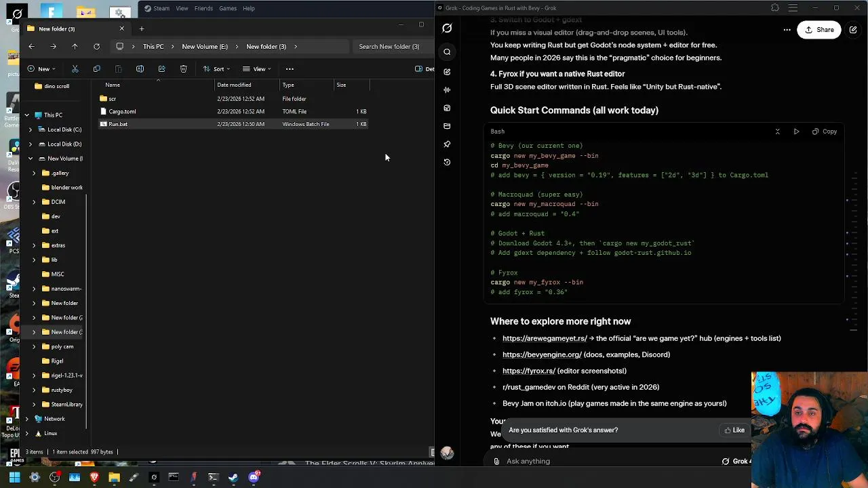Open hamburger menu in Grok titlebar
This screenshot has height=488, width=868.
pyautogui.click(x=792, y=8)
